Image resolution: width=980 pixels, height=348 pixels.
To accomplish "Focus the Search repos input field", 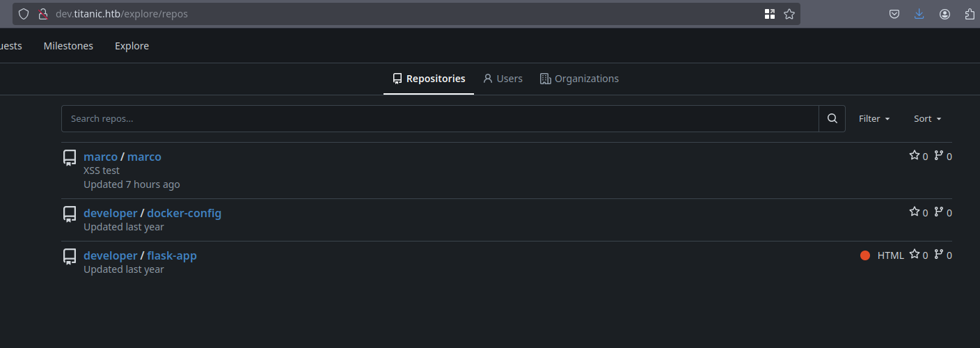I will pyautogui.click(x=440, y=119).
